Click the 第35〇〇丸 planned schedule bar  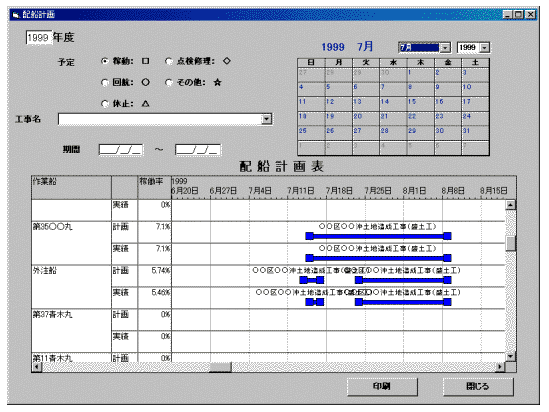click(378, 236)
